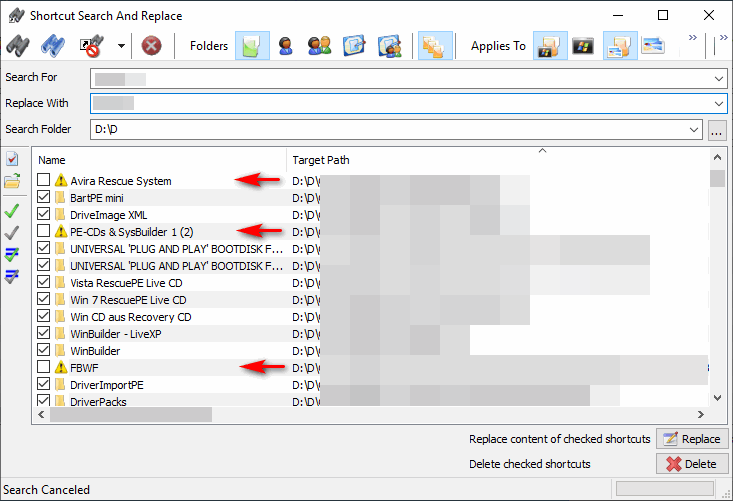Uncheck the Win 7 RescuePE Live CD checkbox
Screen dimensions: 733x501
click(43, 299)
